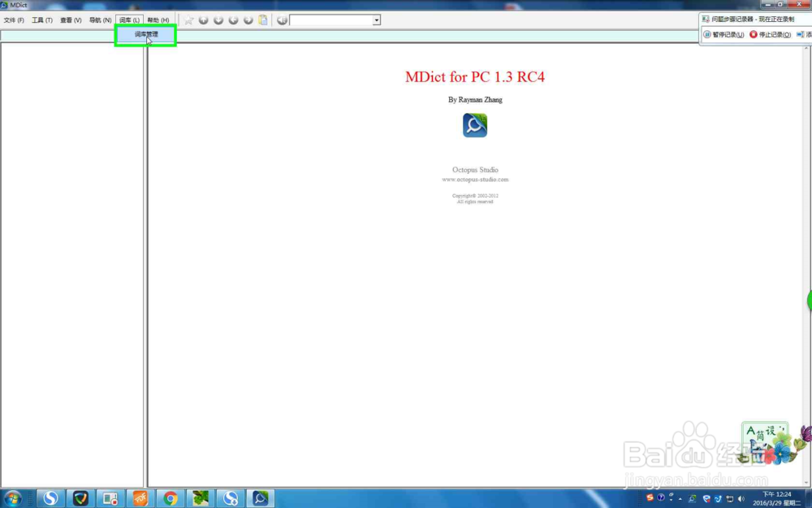812x508 pixels.
Task: Click the MDict title bar app icon
Action: point(4,5)
